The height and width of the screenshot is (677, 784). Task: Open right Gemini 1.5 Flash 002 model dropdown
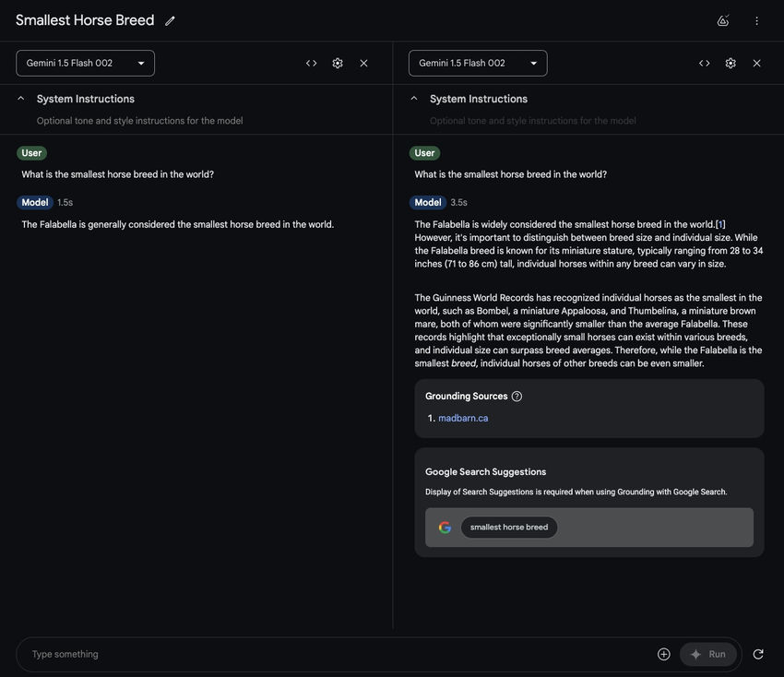pyautogui.click(x=478, y=63)
